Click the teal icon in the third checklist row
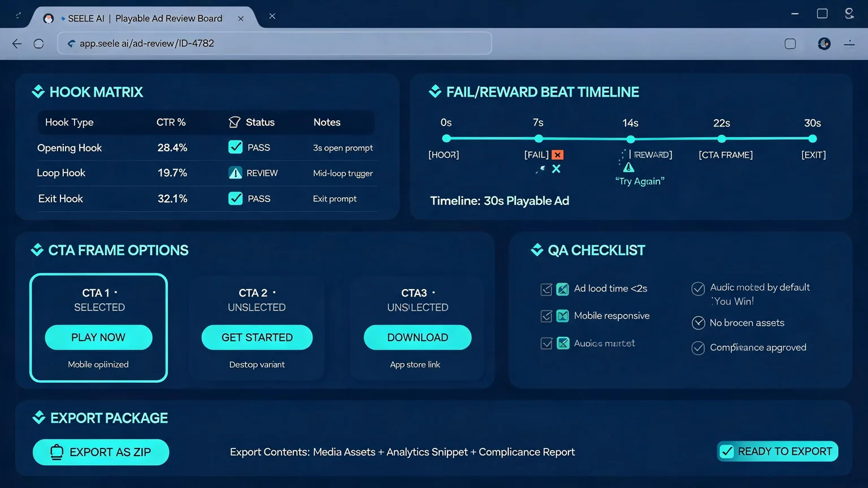 click(x=563, y=343)
